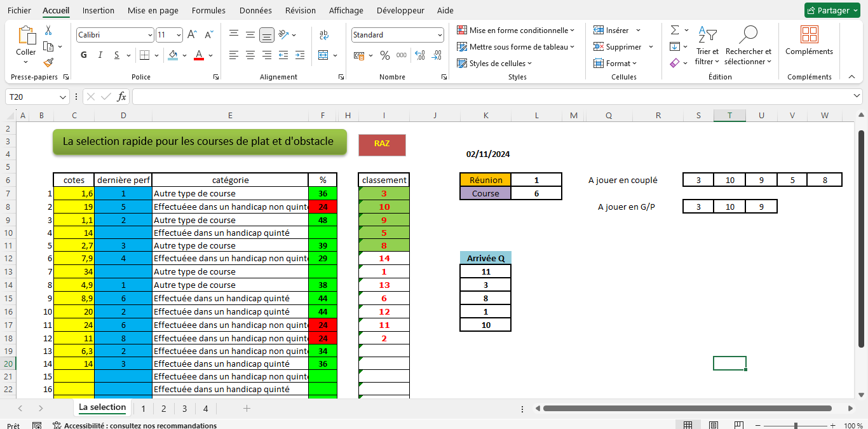Switch to the Affichage ribbon tab
This screenshot has width=868, height=429.
[346, 10]
